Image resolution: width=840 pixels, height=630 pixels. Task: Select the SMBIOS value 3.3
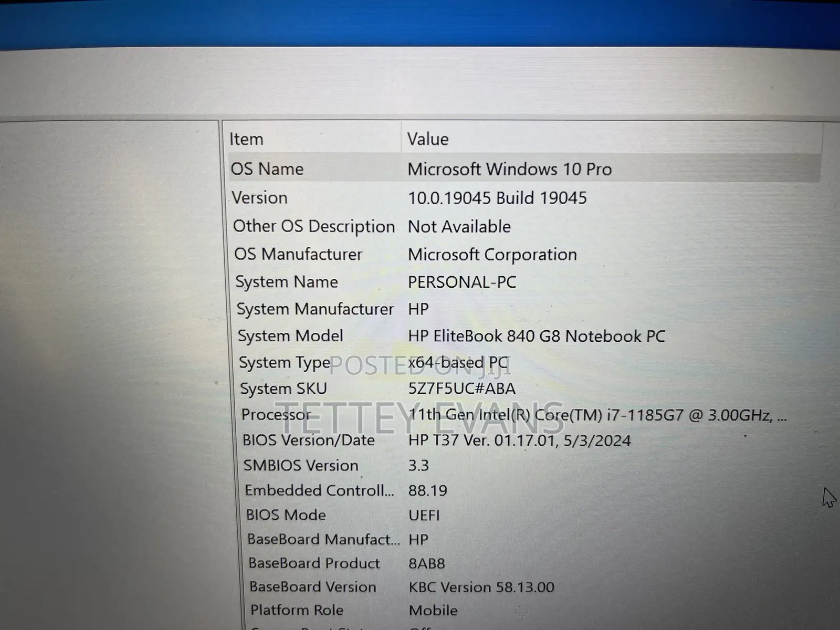418,465
